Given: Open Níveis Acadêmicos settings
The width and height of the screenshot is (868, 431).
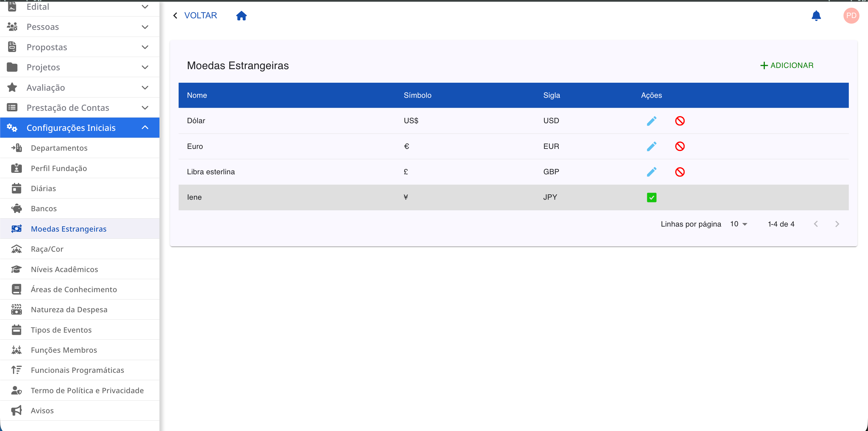Looking at the screenshot, I should (79, 269).
